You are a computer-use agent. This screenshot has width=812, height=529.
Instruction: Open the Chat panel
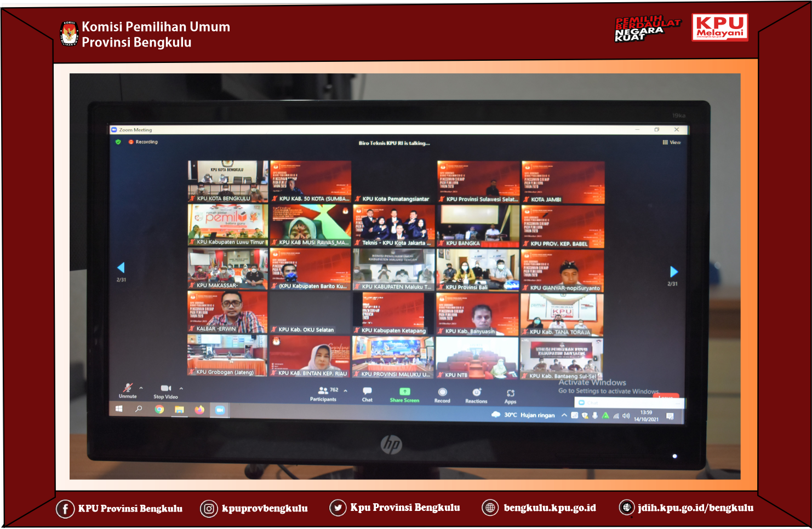(367, 392)
